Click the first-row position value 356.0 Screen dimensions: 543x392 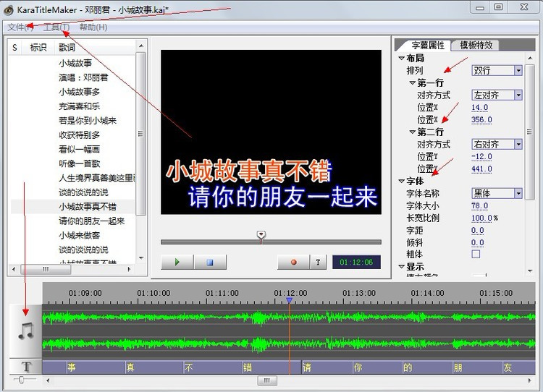pos(481,120)
